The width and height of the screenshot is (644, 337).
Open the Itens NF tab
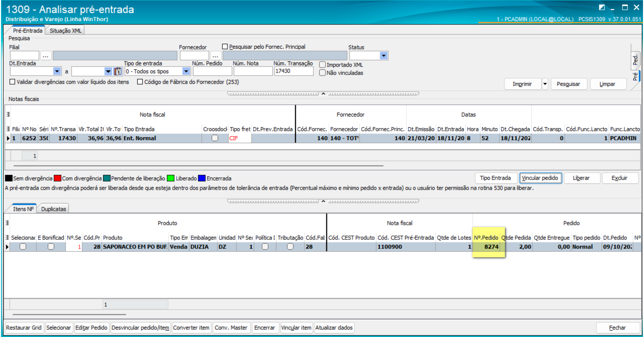[x=23, y=209]
